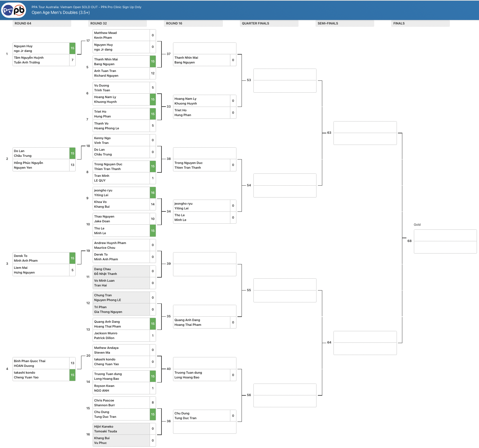The height and width of the screenshot is (448, 479).
Task: Click the Gold label above the final
Action: pos(417,225)
